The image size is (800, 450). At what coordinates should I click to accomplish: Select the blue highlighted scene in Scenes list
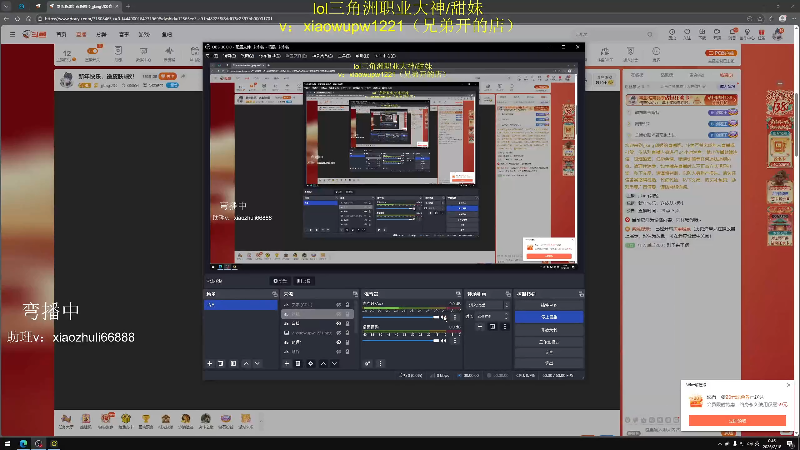click(x=241, y=305)
